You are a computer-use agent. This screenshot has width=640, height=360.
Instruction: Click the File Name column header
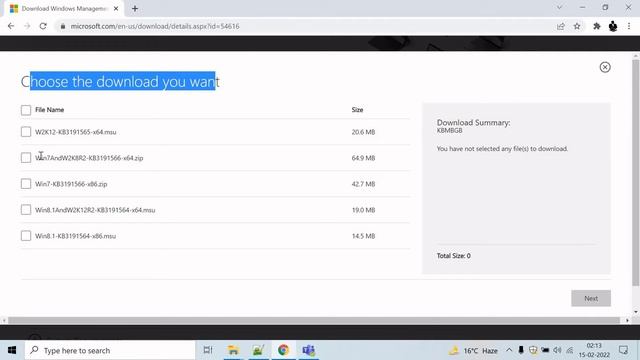tap(49, 110)
